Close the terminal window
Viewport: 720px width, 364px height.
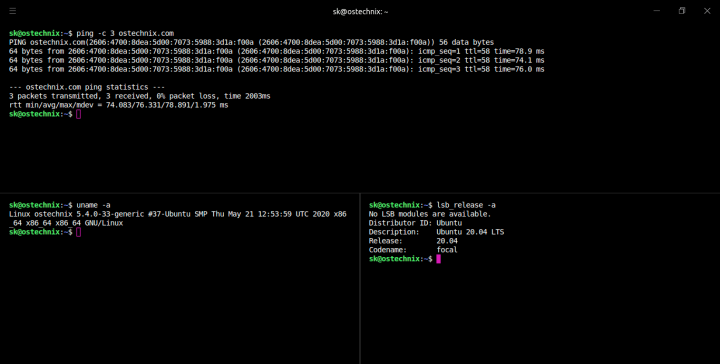[x=707, y=11]
